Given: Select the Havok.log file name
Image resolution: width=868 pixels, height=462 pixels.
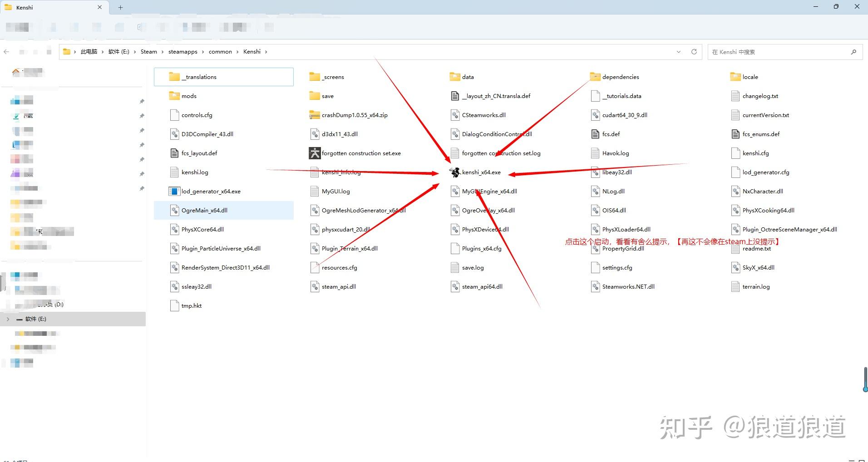Looking at the screenshot, I should 616,153.
